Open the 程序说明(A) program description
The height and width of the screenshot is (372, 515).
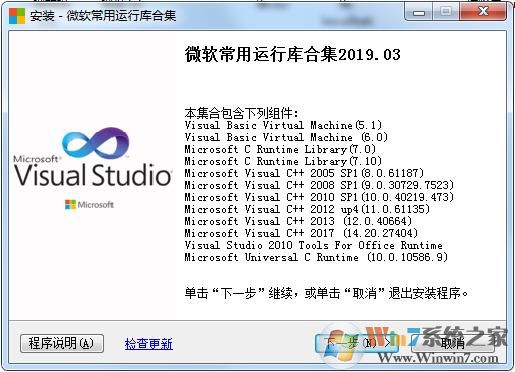tap(62, 343)
